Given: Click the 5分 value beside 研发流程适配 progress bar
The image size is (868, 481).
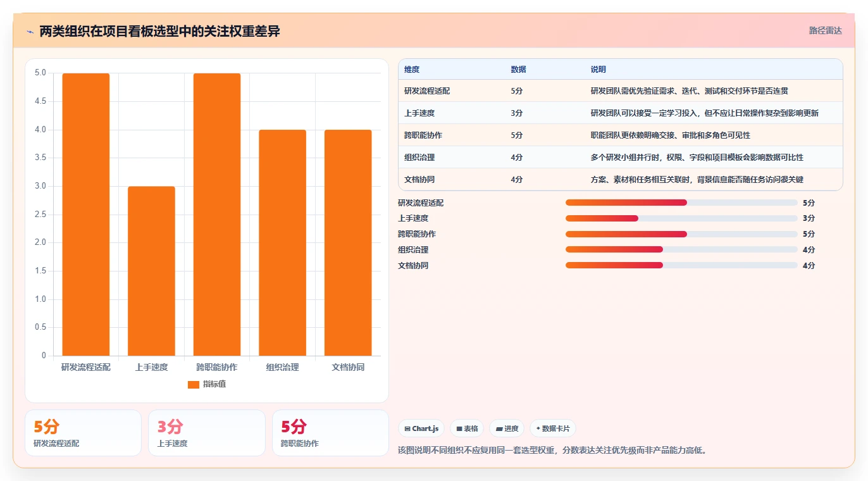Looking at the screenshot, I should 809,203.
